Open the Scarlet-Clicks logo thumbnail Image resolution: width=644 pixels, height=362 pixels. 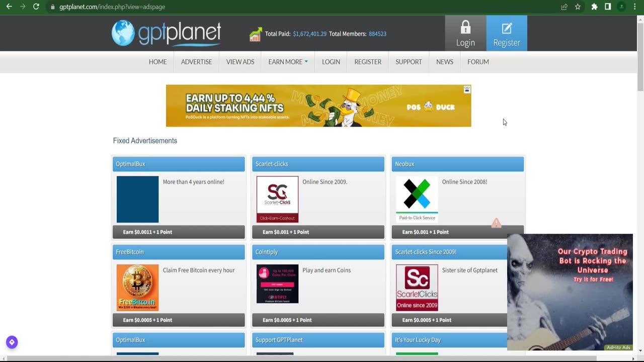[x=277, y=199]
